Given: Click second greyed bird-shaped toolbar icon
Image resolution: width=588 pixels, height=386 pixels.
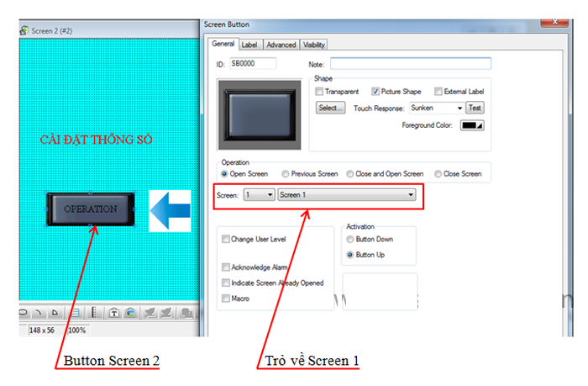Looking at the screenshot, I should click(x=166, y=312).
